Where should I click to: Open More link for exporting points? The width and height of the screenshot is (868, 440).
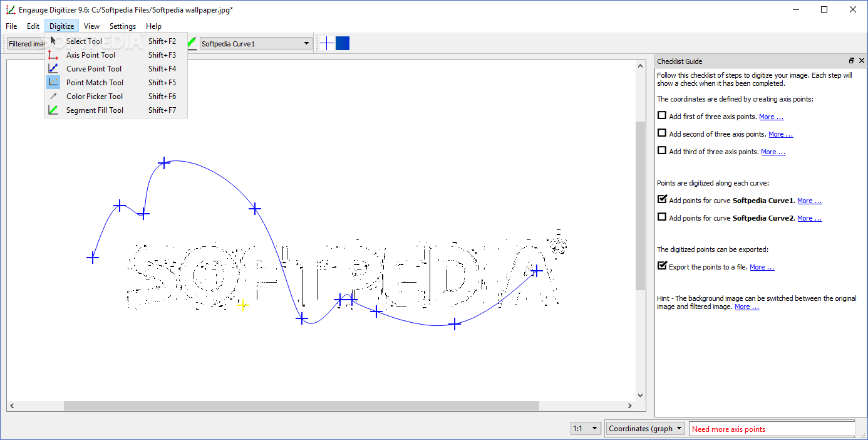tap(762, 267)
